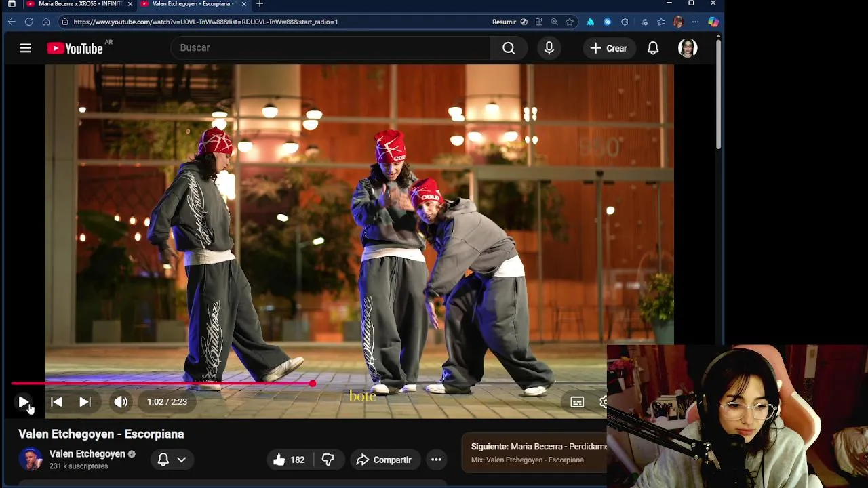Open the YouTube account avatar menu
Image resolution: width=868 pixels, height=488 pixels.
pyautogui.click(x=688, y=48)
